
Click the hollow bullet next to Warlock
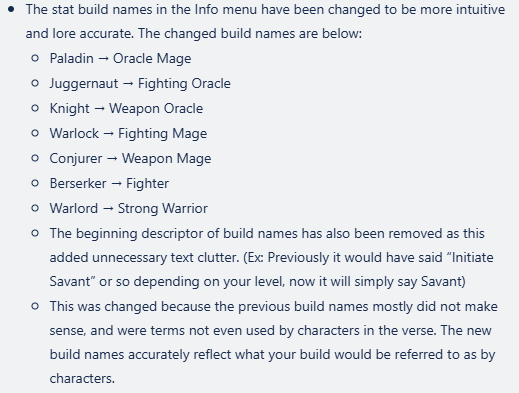point(35,133)
